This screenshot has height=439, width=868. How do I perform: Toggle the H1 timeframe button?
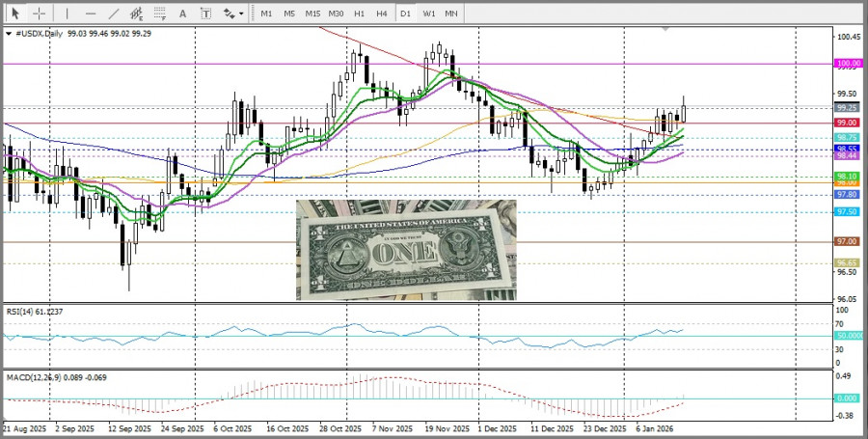[x=359, y=14]
